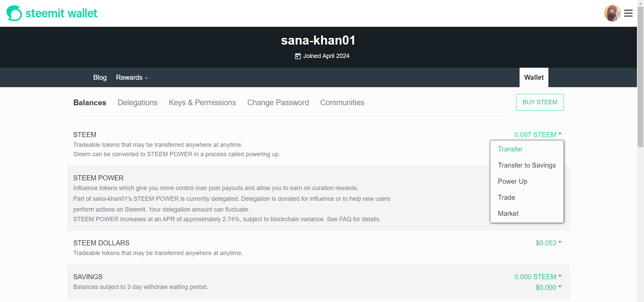Open the SAVINGS steem dropdown arrow
The height and width of the screenshot is (302, 644).
(560, 276)
